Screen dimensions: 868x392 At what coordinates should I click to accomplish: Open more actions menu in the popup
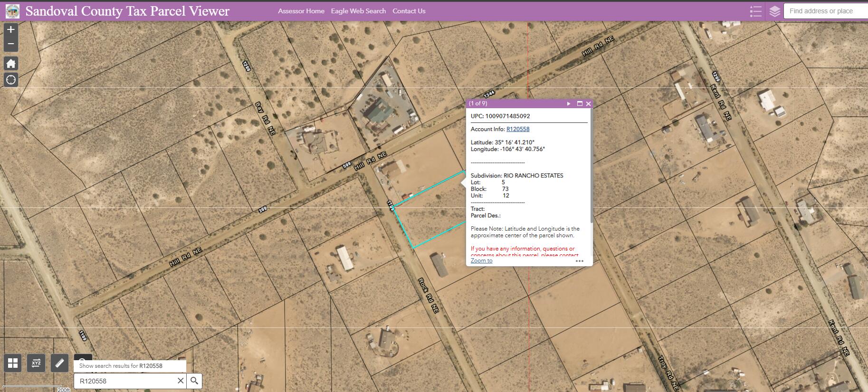(x=580, y=261)
